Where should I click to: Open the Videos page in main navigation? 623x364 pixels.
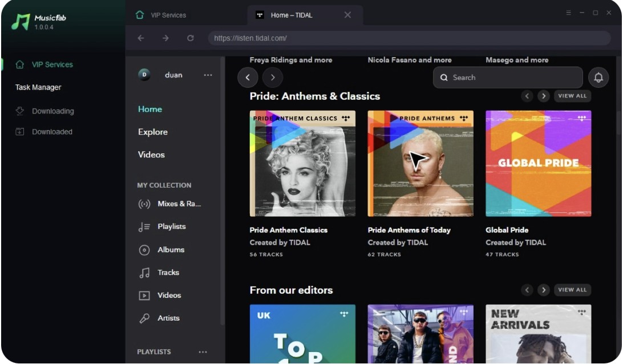[151, 155]
